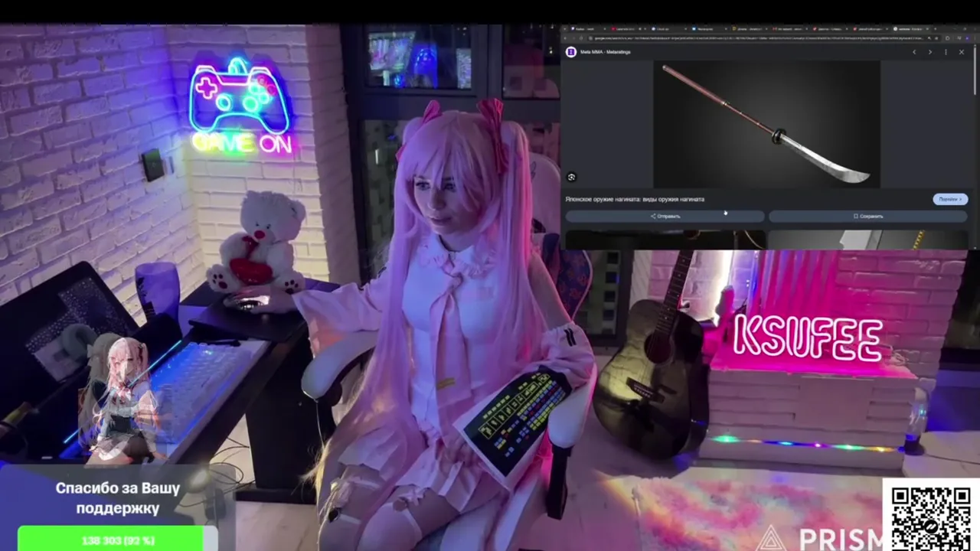
Task: Go to the next image in viewer
Action: click(930, 52)
